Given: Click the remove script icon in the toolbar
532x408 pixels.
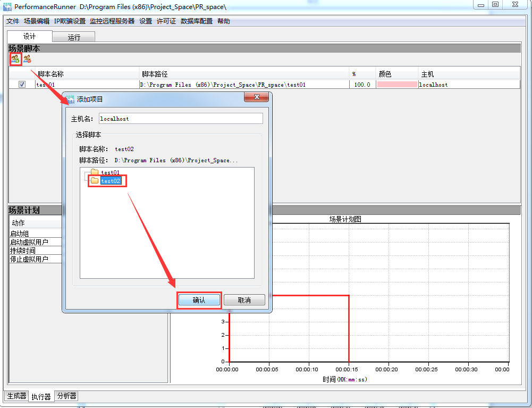Looking at the screenshot, I should [27, 59].
